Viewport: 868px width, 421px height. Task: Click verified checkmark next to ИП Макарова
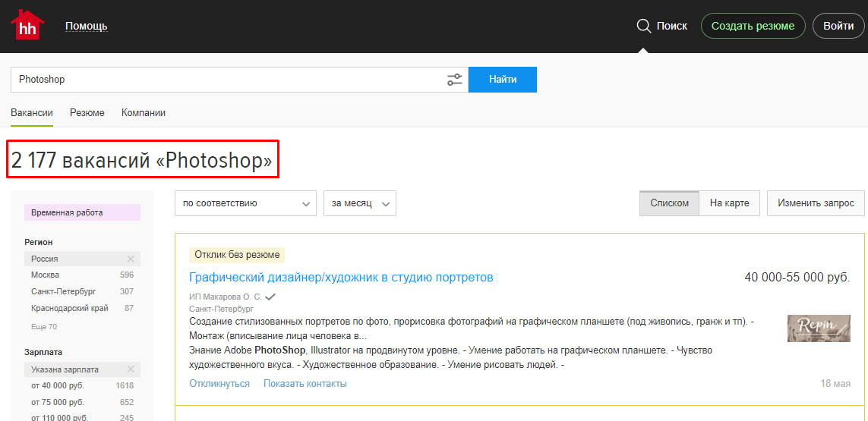coord(270,297)
